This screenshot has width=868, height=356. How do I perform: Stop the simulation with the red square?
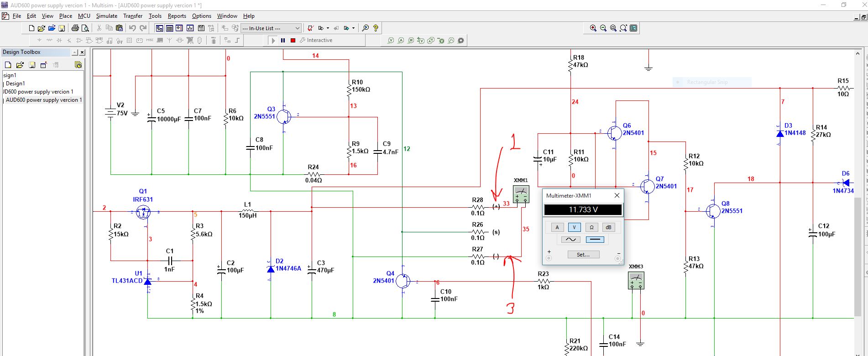(x=293, y=40)
